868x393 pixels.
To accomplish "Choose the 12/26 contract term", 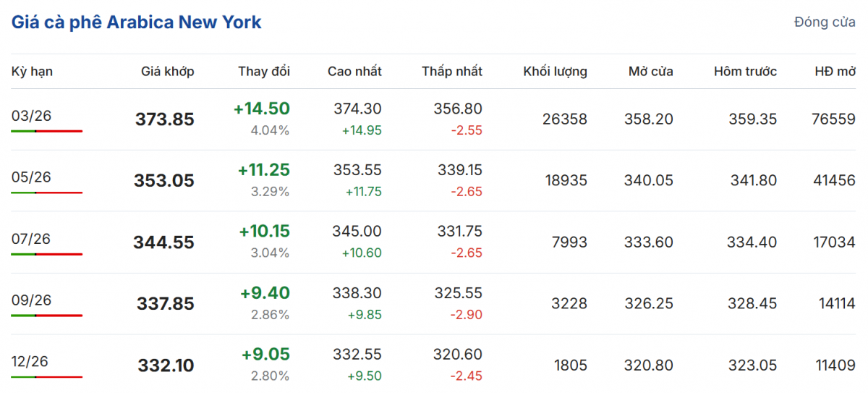I will click(32, 361).
